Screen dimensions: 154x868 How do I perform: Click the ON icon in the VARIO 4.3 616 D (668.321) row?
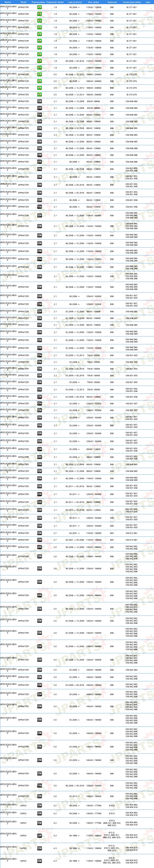point(39,836)
